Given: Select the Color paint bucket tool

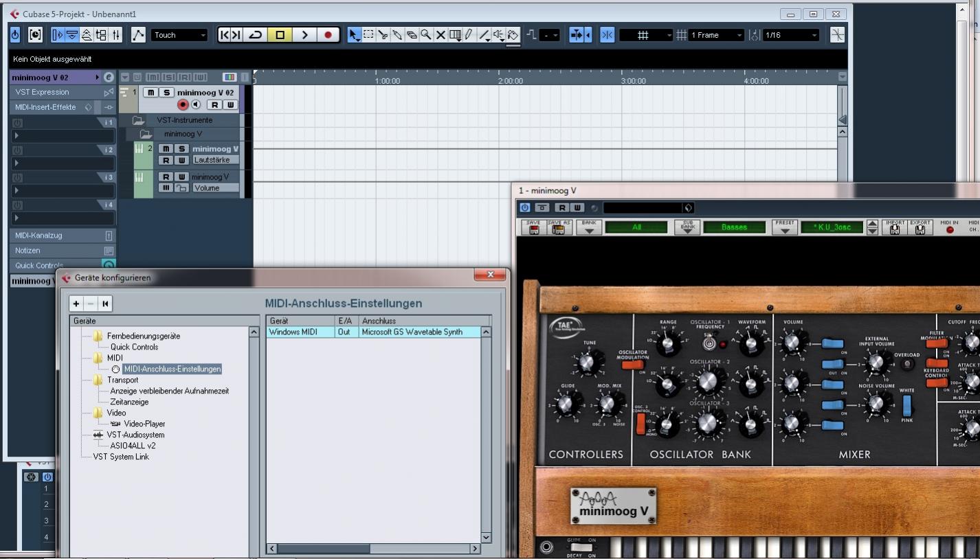Looking at the screenshot, I should (x=513, y=35).
